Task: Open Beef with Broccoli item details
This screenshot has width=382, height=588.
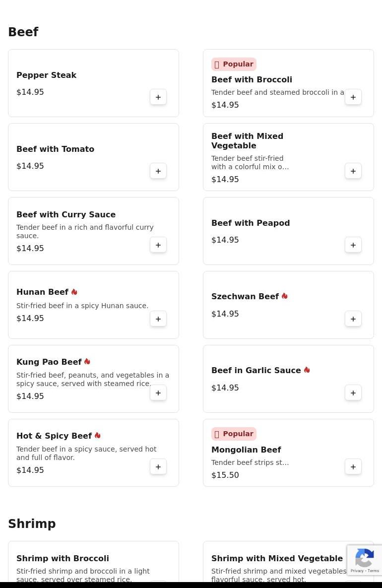Action: pyautogui.click(x=252, y=79)
